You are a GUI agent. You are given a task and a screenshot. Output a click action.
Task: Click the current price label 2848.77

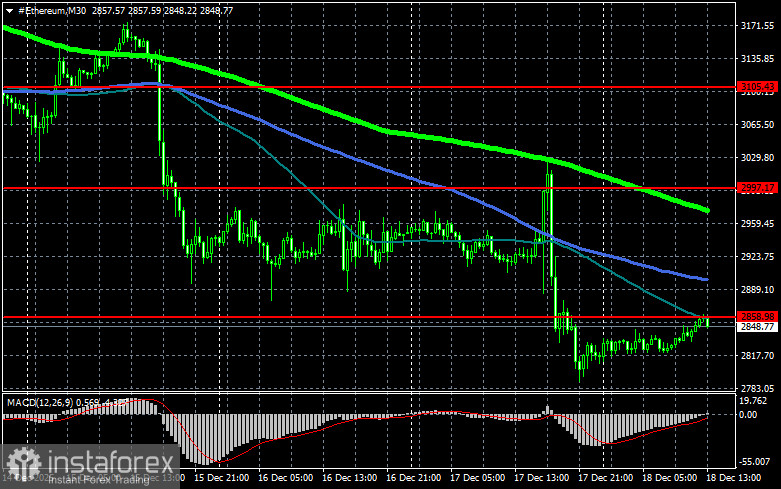click(x=757, y=327)
